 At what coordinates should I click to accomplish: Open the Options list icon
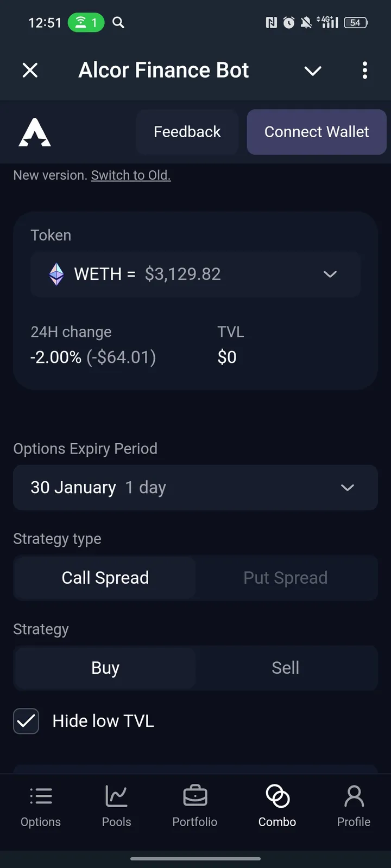click(41, 796)
